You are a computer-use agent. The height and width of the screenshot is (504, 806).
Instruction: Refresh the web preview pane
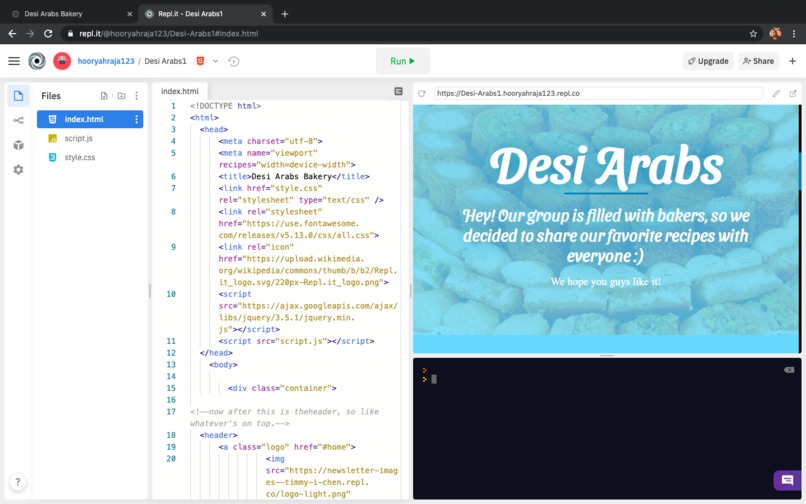(422, 94)
